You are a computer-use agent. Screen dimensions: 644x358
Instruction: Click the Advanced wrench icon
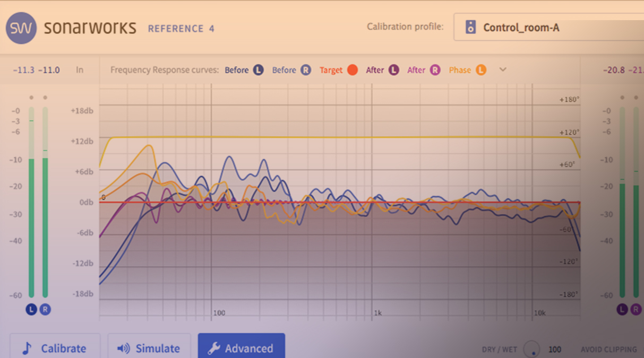[x=216, y=348]
